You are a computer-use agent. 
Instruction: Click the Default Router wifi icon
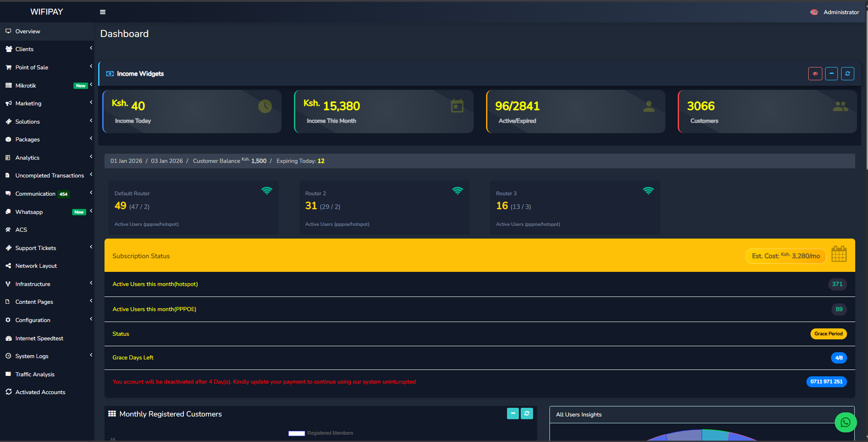tap(267, 191)
